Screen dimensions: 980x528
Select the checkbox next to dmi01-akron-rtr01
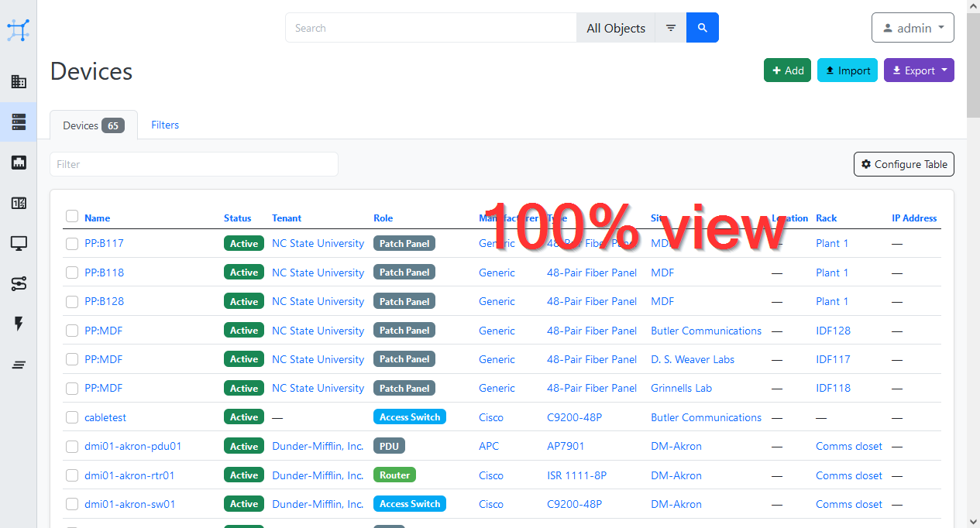click(x=72, y=475)
